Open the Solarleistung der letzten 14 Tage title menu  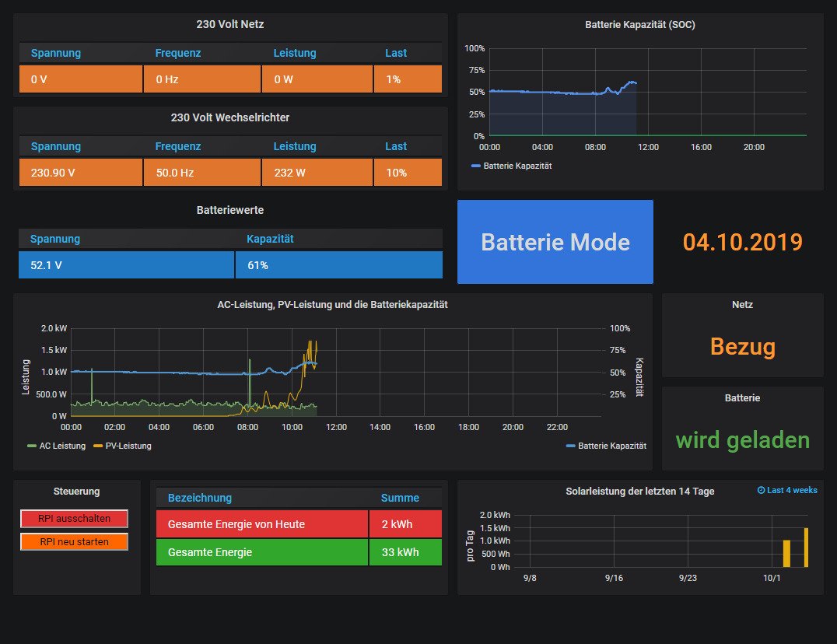[x=639, y=492]
